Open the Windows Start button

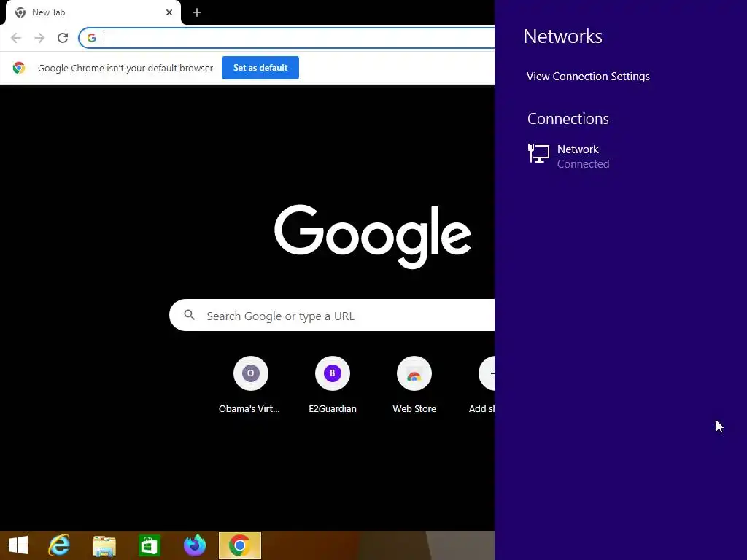[18, 545]
